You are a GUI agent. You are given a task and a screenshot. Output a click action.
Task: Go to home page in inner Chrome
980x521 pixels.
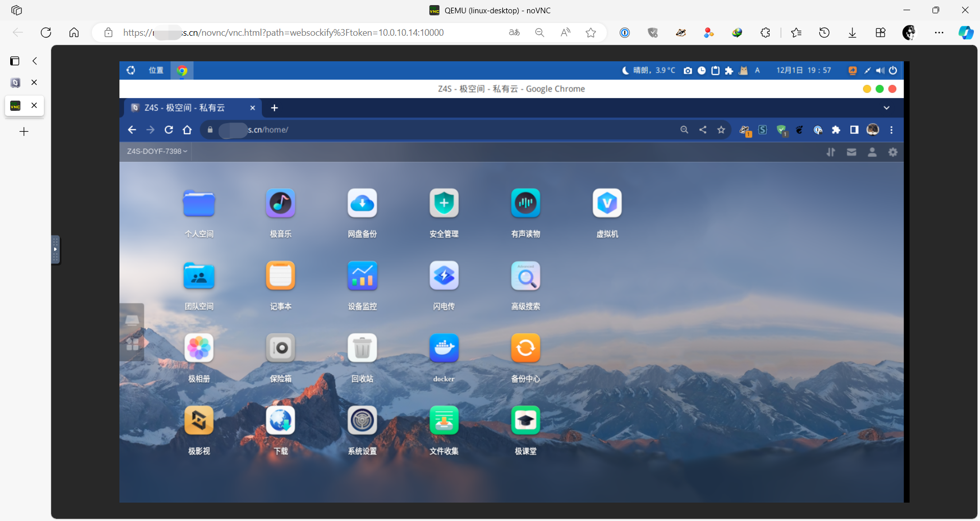[187, 130]
